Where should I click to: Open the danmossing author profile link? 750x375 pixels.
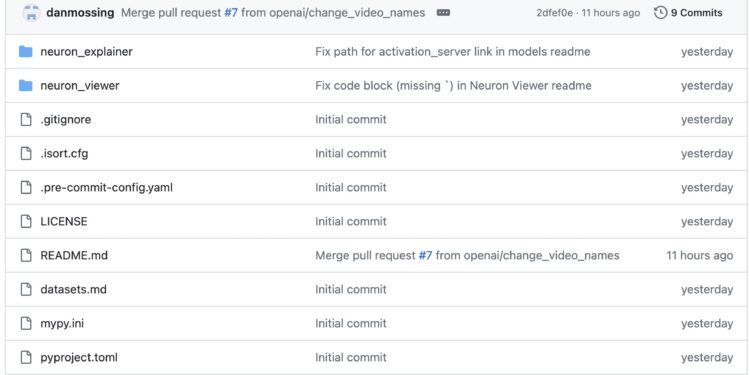(x=80, y=13)
